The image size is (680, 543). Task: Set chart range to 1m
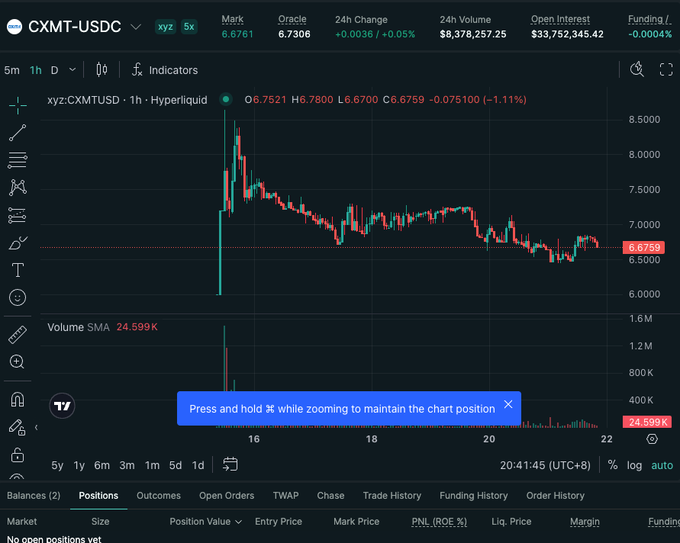pos(152,465)
